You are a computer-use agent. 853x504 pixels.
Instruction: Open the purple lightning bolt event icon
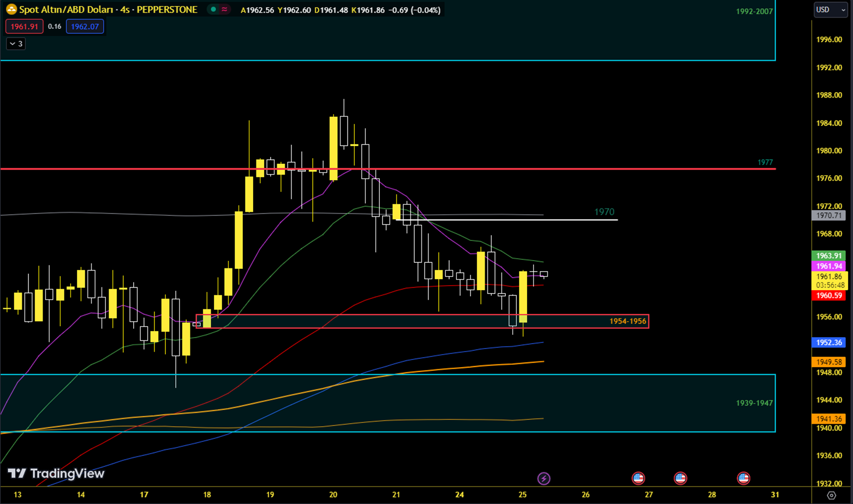coord(544,478)
